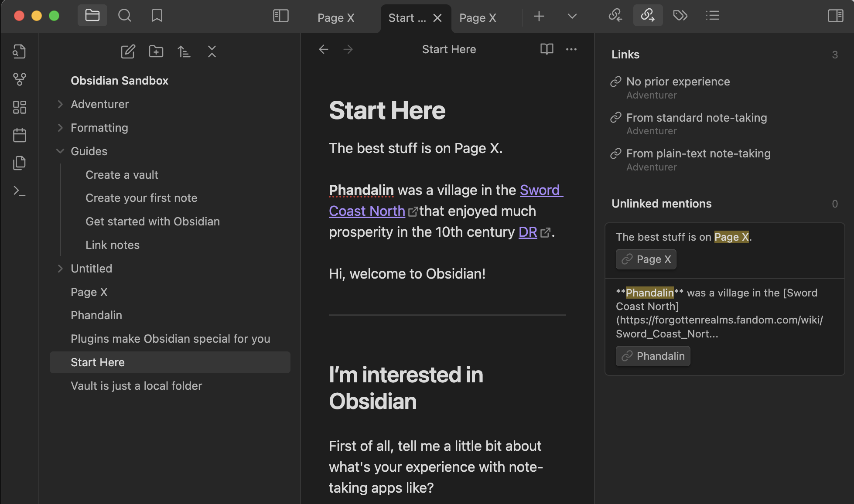
Task: Link the Phandalin unlinked mention button
Action: pyautogui.click(x=653, y=356)
